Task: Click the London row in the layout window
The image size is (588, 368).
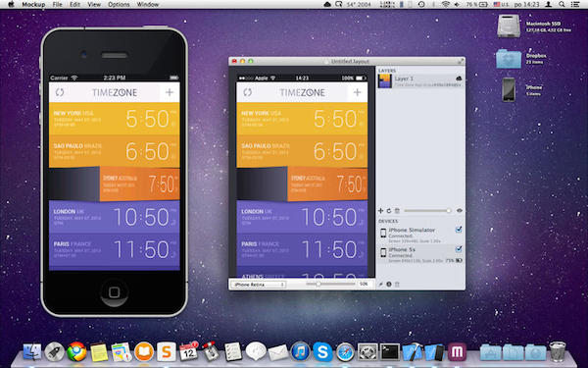Action: pos(302,217)
